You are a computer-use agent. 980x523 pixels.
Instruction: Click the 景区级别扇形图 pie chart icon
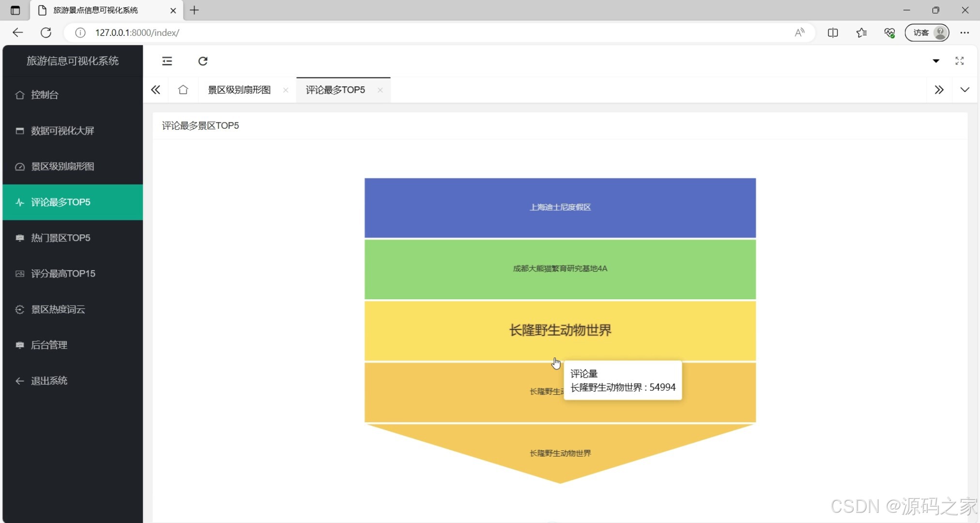(20, 166)
